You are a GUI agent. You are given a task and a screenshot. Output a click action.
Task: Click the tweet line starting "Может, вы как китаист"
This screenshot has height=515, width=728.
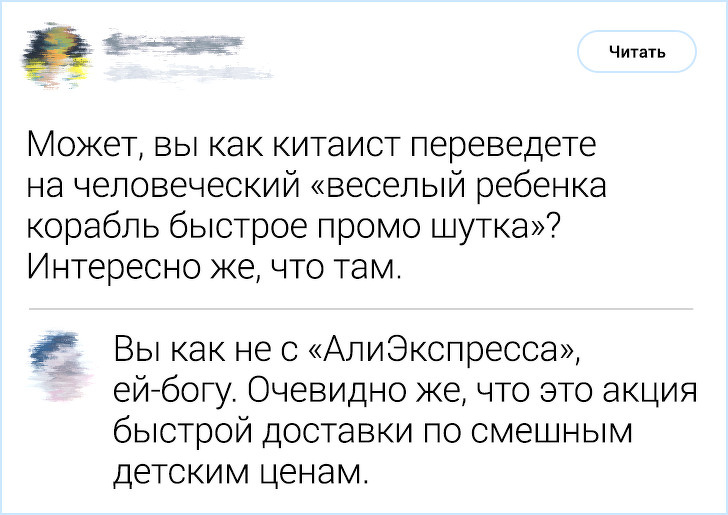coord(310,149)
